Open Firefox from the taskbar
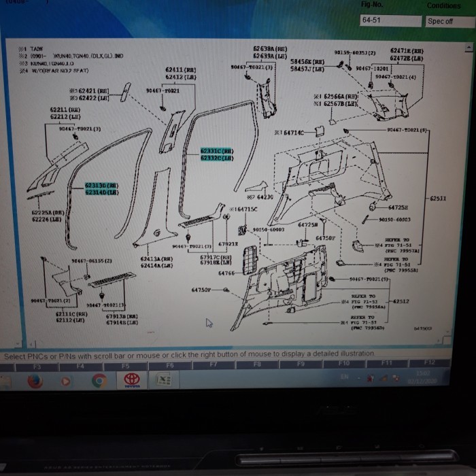The image size is (476, 476). 35,381
